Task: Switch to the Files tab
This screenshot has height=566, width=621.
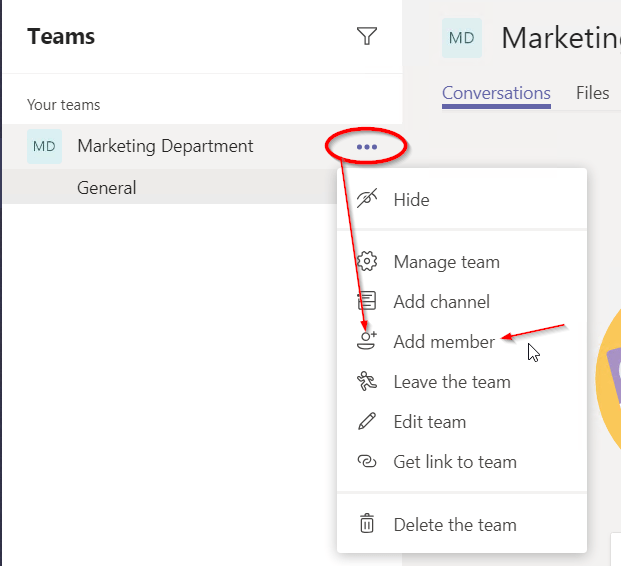Action: point(592,93)
